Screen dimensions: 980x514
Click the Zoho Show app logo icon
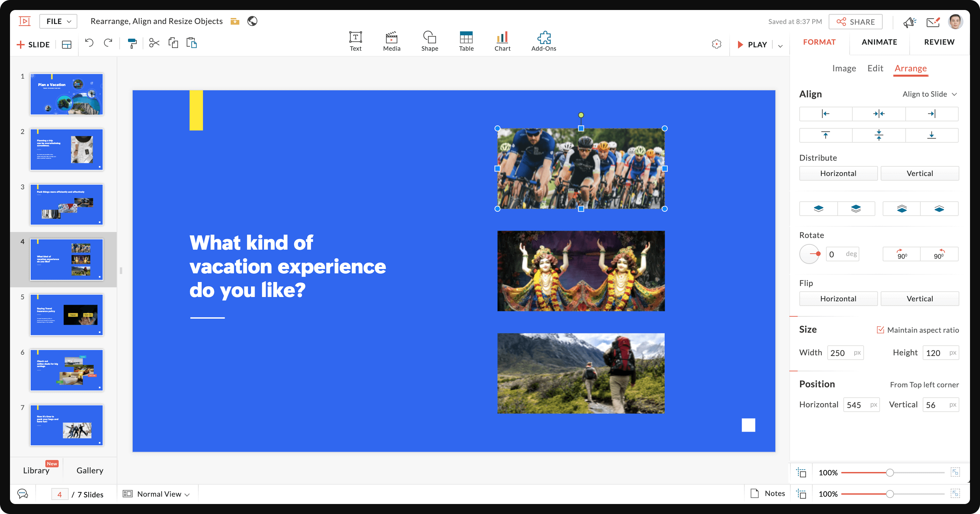click(x=25, y=21)
